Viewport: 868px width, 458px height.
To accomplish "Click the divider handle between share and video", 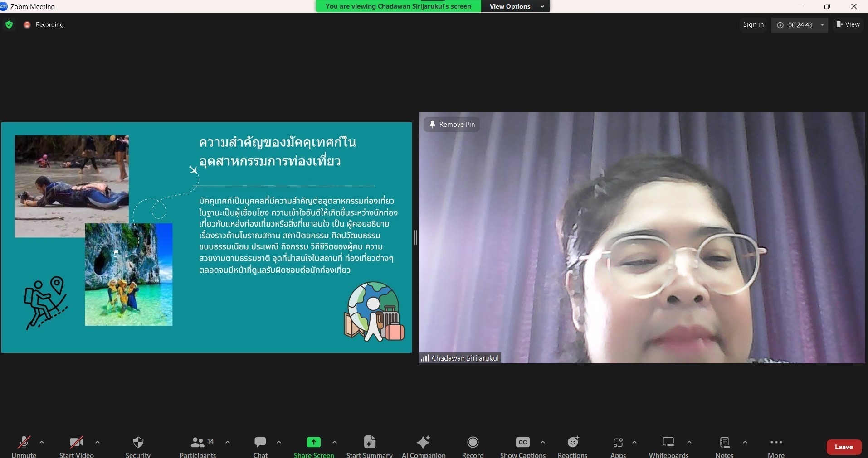I will pos(415,237).
